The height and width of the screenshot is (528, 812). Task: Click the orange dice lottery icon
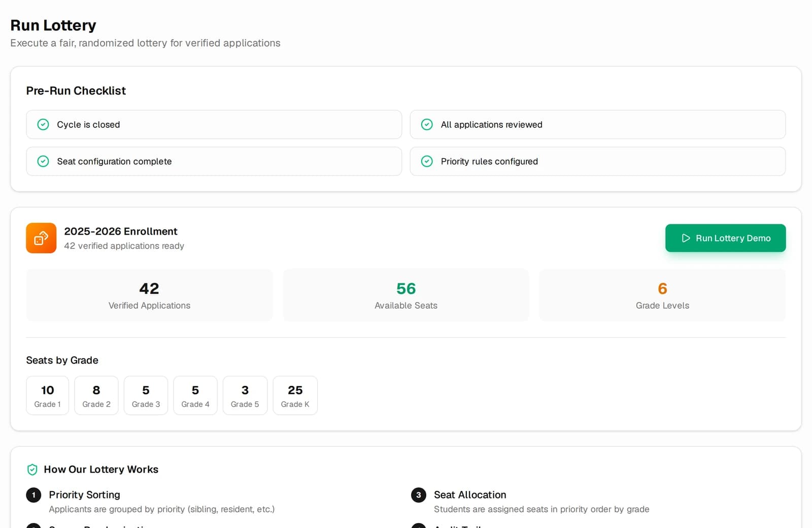[41, 238]
